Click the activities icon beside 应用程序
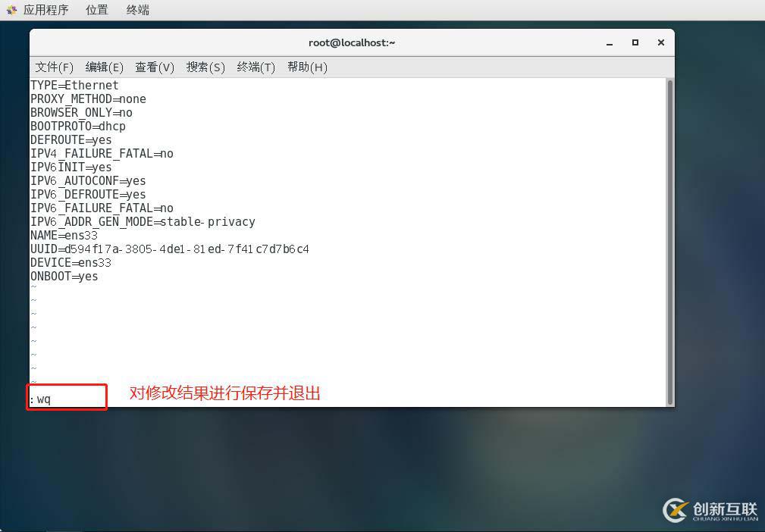The height and width of the screenshot is (532, 765). [x=11, y=10]
